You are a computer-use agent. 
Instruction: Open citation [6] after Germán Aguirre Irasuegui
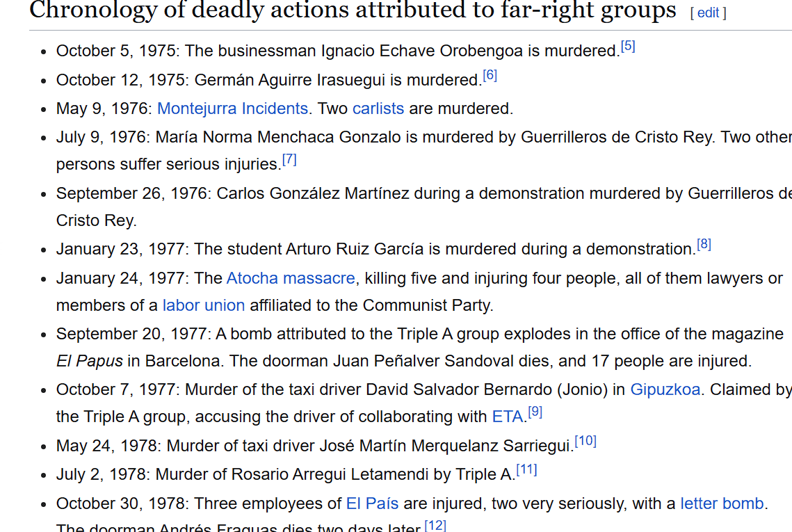[490, 76]
